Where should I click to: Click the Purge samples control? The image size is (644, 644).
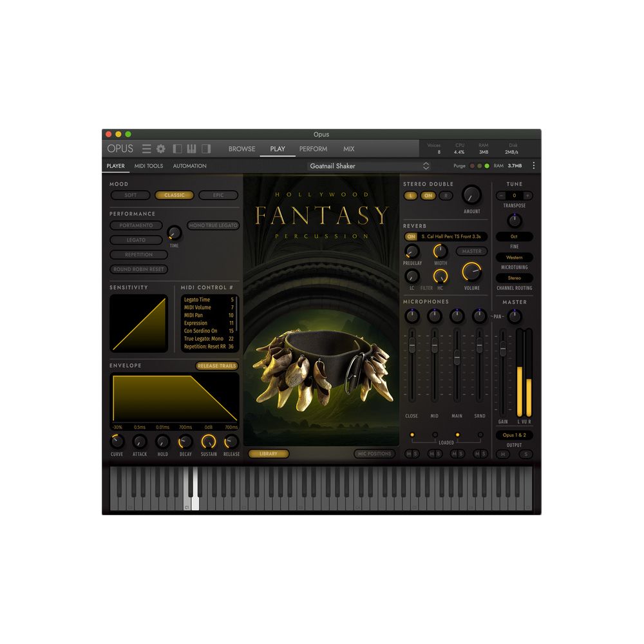point(460,166)
